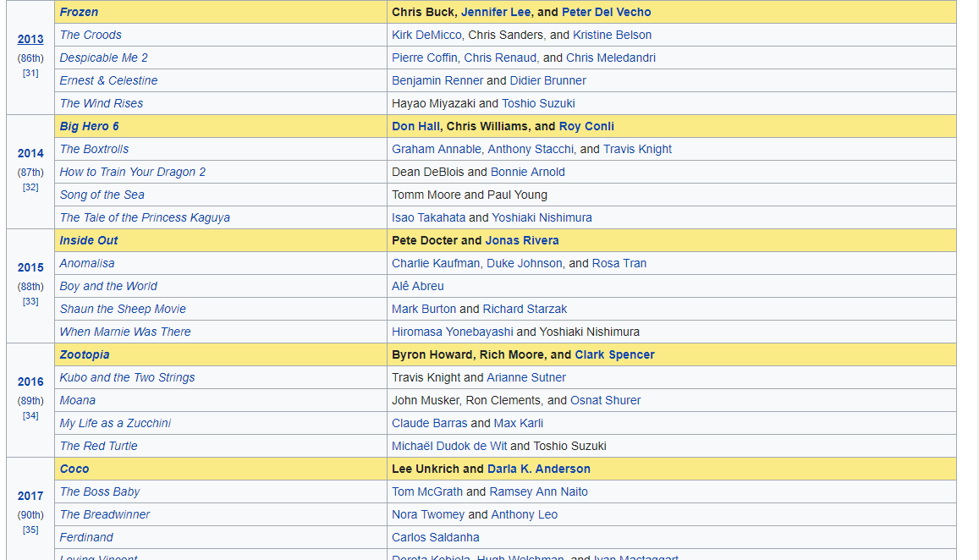Open Kirk DeMicco's page

(426, 35)
